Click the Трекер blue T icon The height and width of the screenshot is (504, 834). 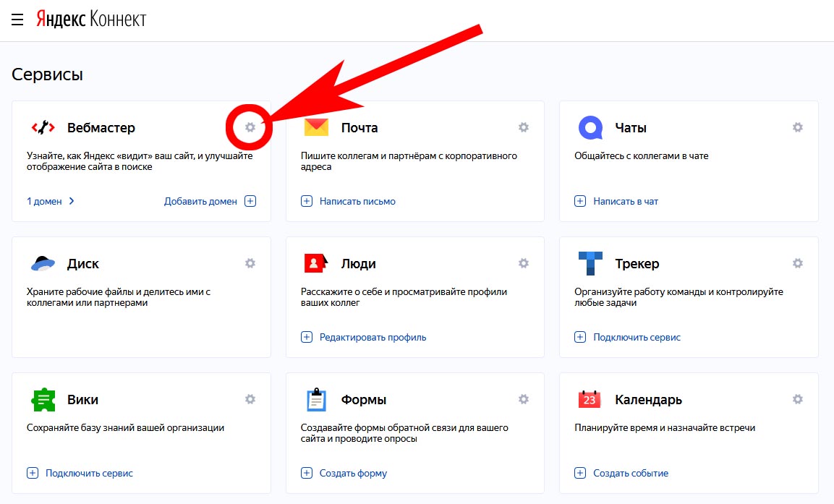click(590, 264)
